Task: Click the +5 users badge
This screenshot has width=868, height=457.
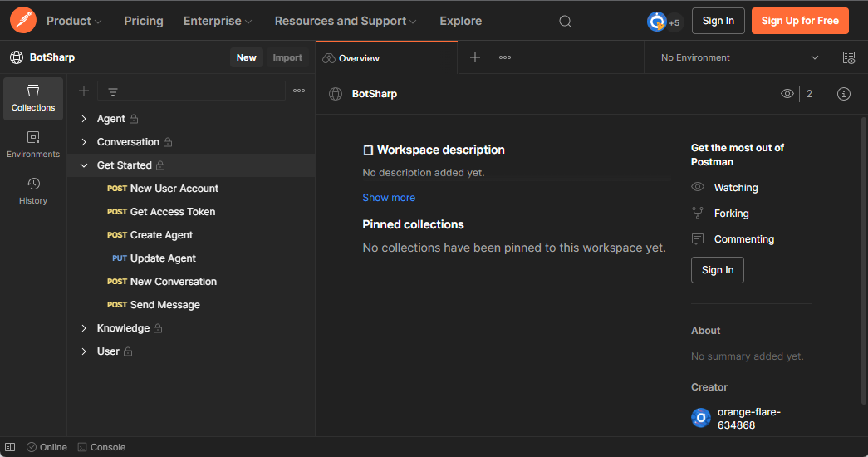Action: (x=674, y=22)
